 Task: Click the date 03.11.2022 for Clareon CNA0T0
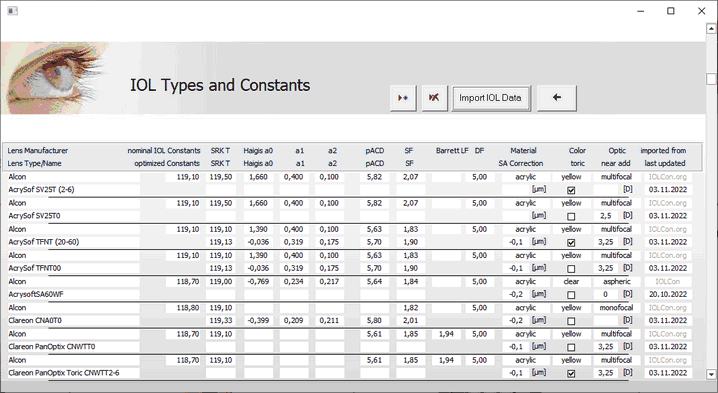[668, 321]
